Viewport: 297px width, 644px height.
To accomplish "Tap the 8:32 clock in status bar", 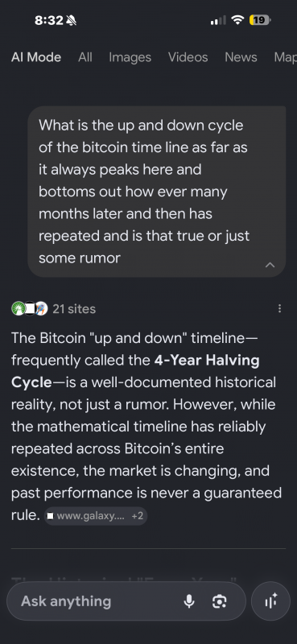I will click(49, 20).
